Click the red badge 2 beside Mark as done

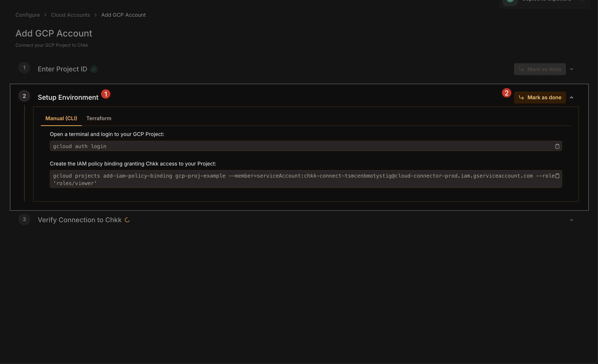click(x=507, y=93)
